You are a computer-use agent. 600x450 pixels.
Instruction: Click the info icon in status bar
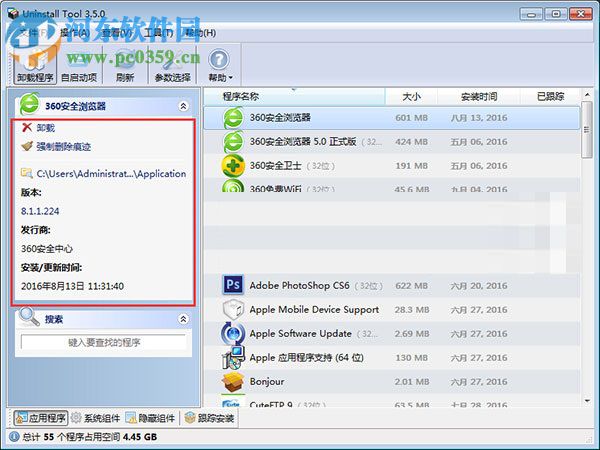tap(14, 437)
